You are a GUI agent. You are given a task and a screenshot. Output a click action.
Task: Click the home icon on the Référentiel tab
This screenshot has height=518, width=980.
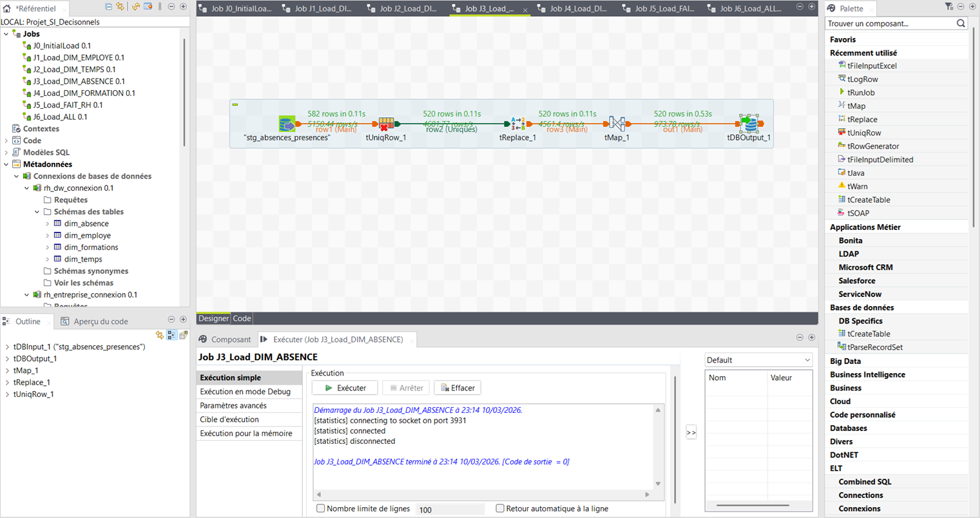tap(8, 8)
